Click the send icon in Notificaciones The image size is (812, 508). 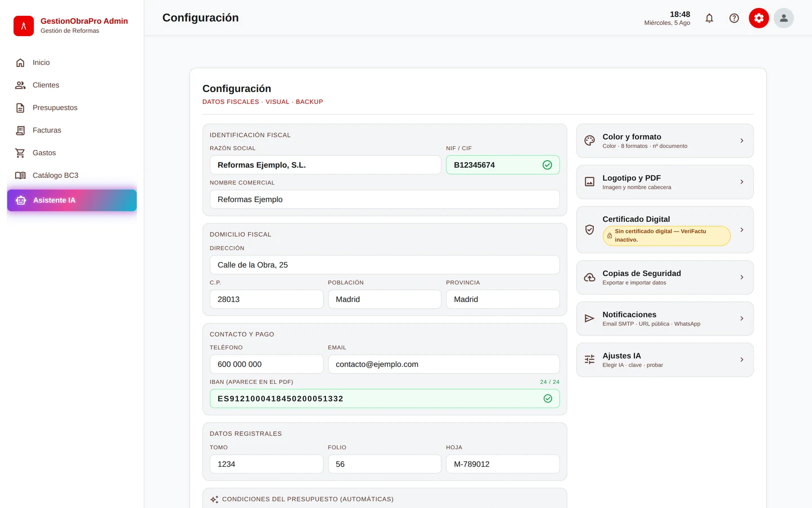click(590, 318)
